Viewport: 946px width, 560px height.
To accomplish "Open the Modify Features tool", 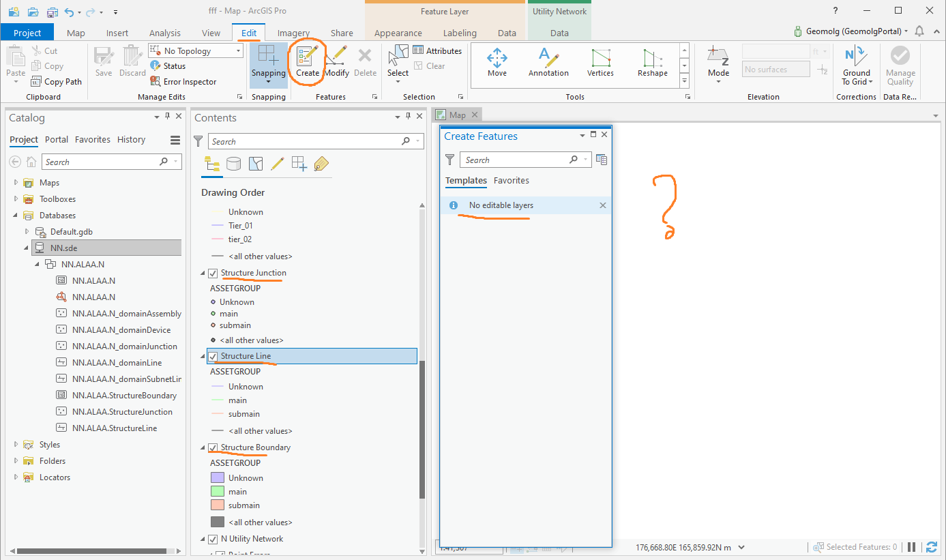I will click(336, 61).
